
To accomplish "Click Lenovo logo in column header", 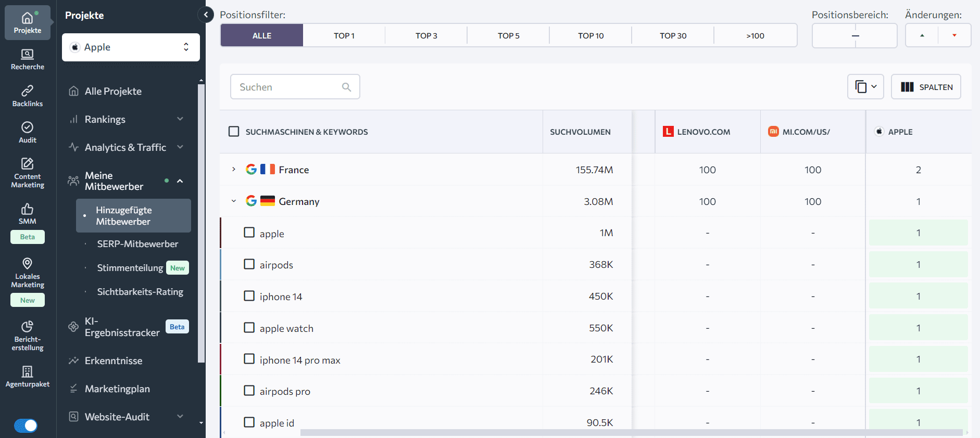I will pos(668,132).
